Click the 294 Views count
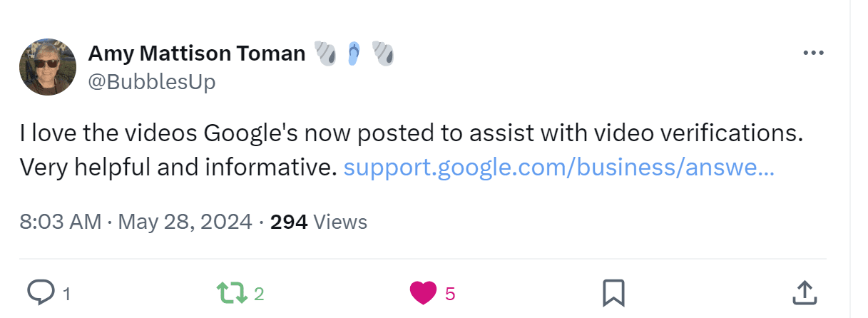868x318 pixels. [319, 222]
